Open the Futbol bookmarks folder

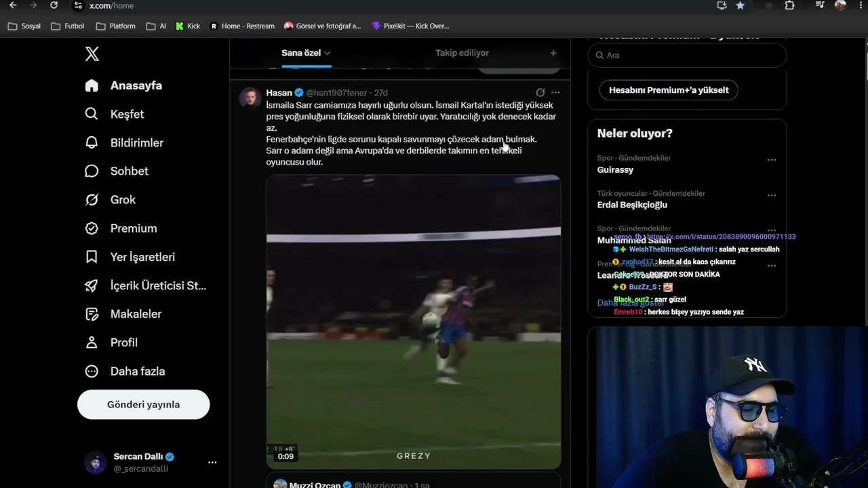[68, 26]
